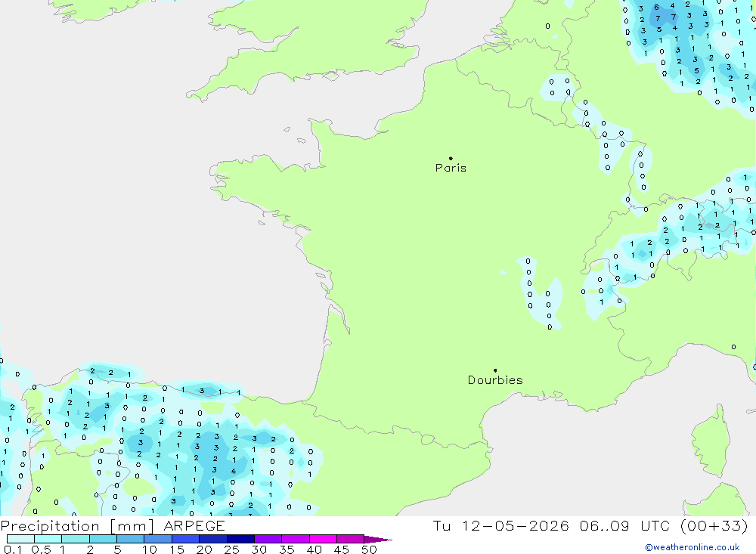Select the 2–5 mm legend color swatch
The image size is (756, 554).
pyautogui.click(x=103, y=539)
